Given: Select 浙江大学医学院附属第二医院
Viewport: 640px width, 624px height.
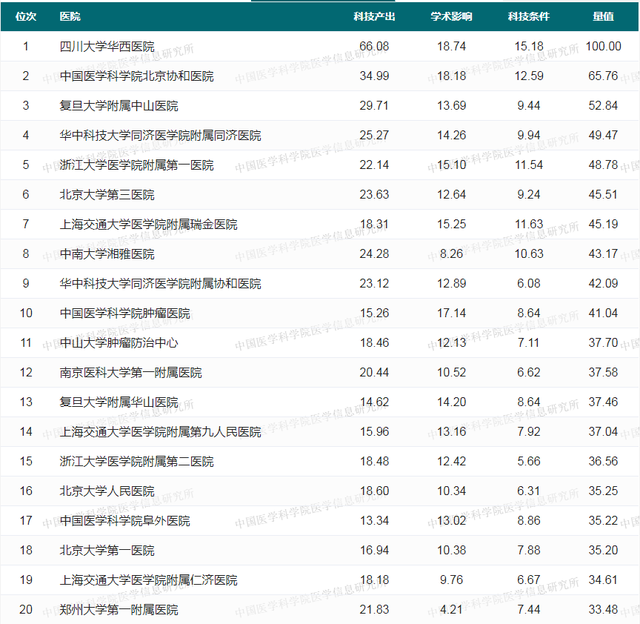Looking at the screenshot, I should click(137, 462).
